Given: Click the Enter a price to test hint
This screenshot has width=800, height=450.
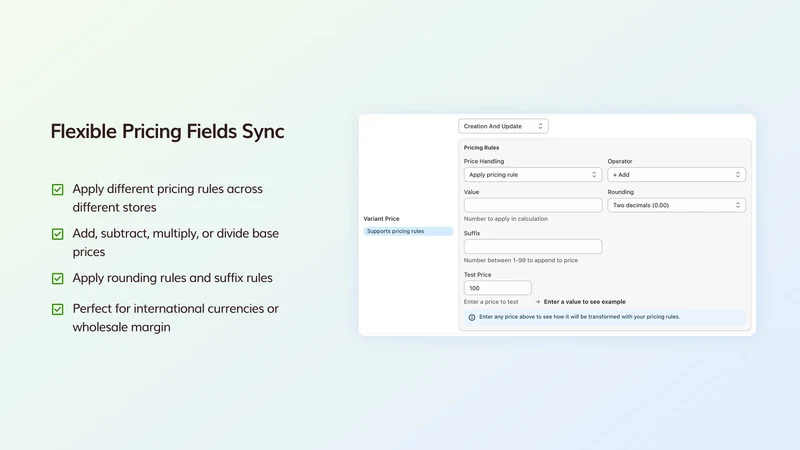Looking at the screenshot, I should click(x=491, y=302).
